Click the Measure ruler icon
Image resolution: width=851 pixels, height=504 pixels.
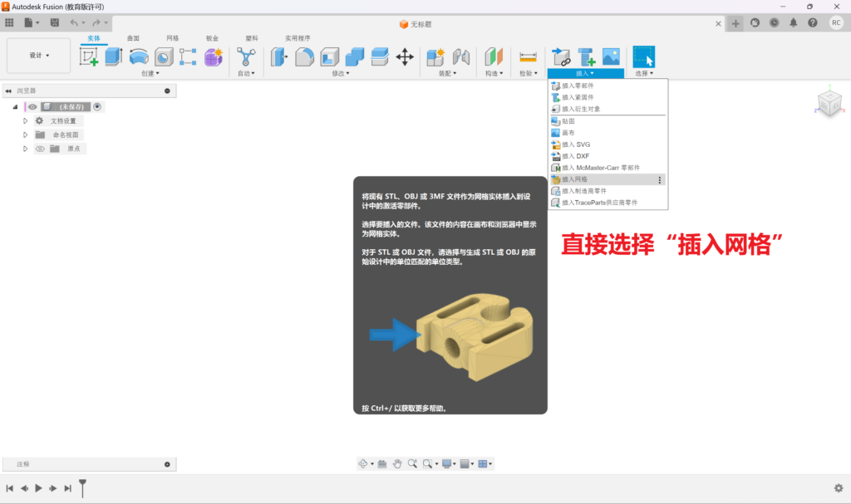coord(528,56)
